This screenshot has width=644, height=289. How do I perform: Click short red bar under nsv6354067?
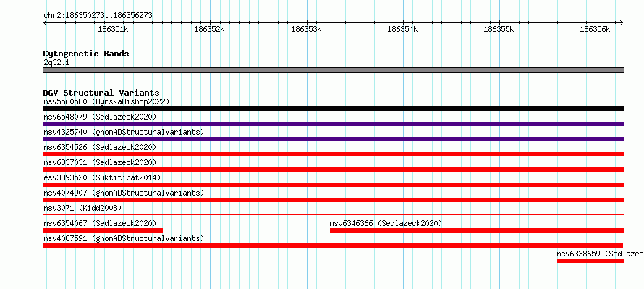(103, 230)
